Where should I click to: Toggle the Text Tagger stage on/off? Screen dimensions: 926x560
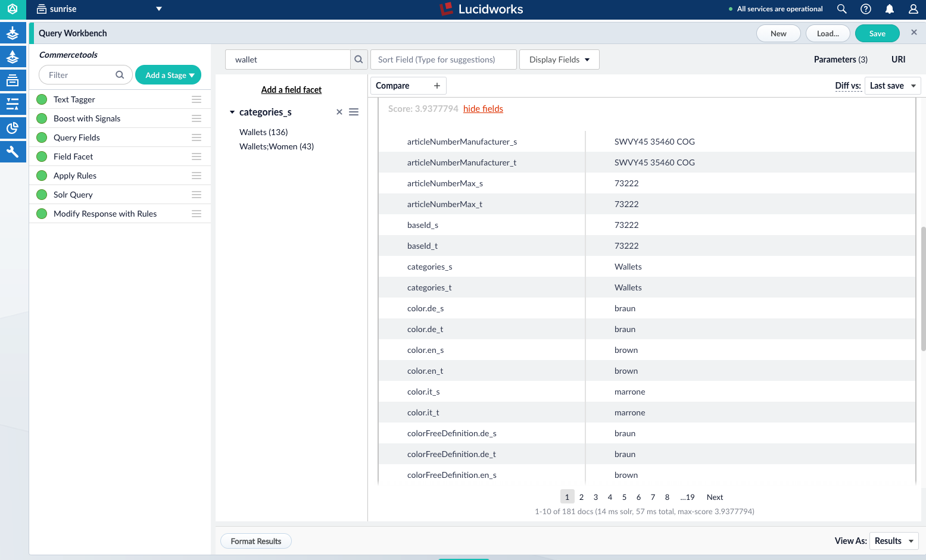tap(42, 99)
